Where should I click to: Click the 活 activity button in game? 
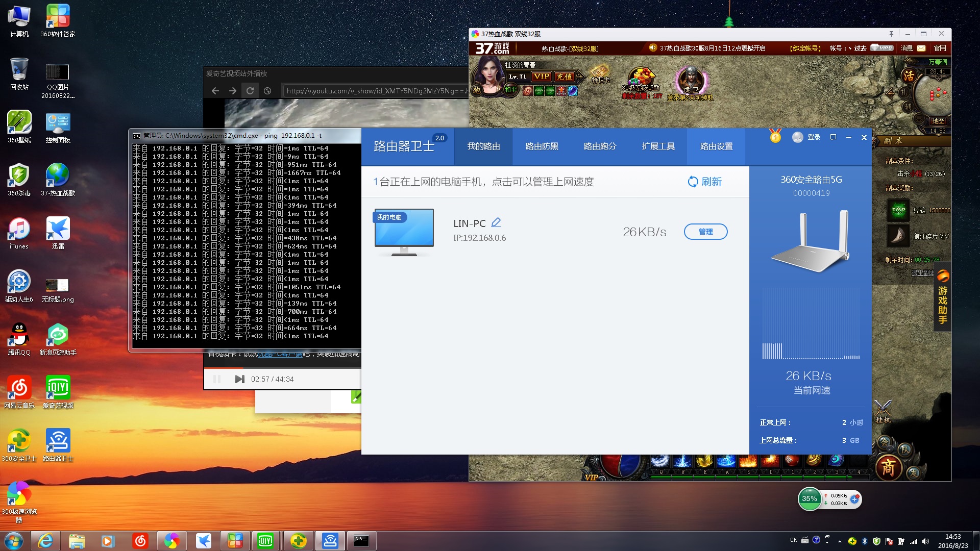(909, 76)
